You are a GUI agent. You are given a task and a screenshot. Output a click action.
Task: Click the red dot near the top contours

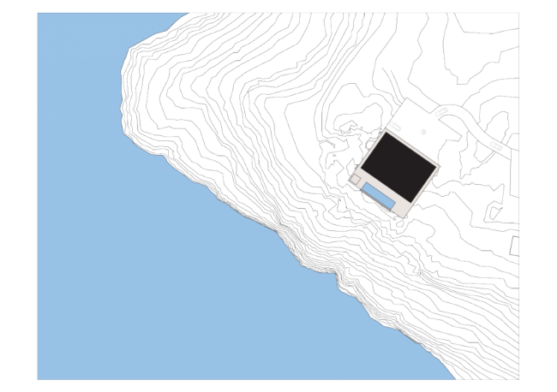[327, 77]
